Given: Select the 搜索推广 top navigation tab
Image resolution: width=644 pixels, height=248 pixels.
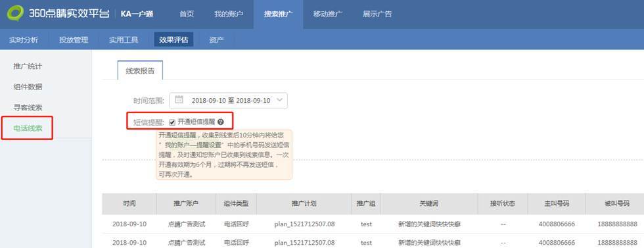Looking at the screenshot, I should (278, 14).
